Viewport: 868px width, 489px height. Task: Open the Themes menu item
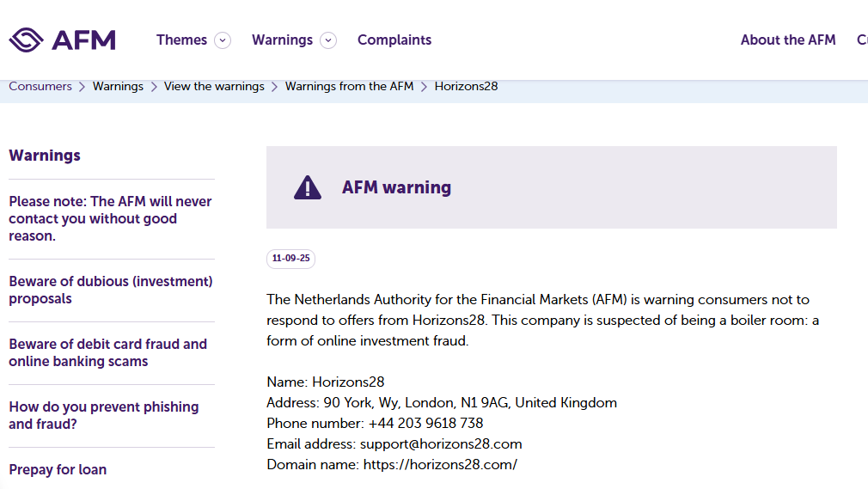(181, 40)
